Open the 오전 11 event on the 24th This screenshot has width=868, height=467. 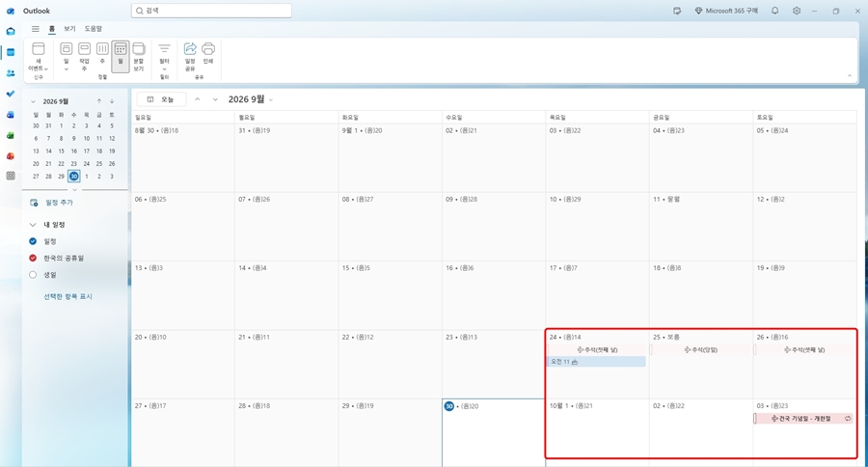tap(596, 362)
